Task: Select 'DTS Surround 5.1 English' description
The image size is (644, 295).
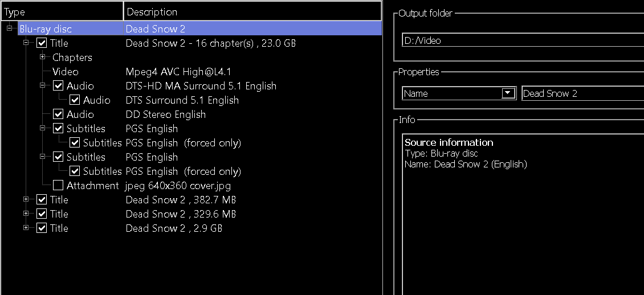Action: click(x=182, y=100)
